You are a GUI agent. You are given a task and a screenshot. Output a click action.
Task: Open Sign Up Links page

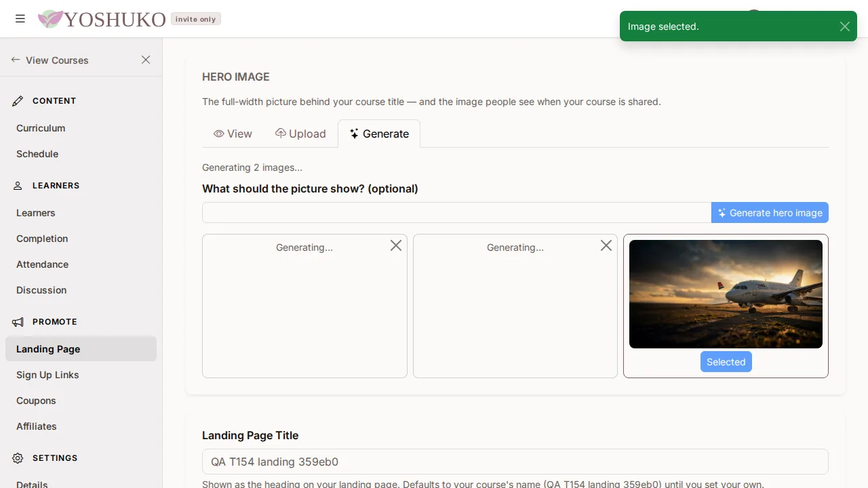(47, 375)
